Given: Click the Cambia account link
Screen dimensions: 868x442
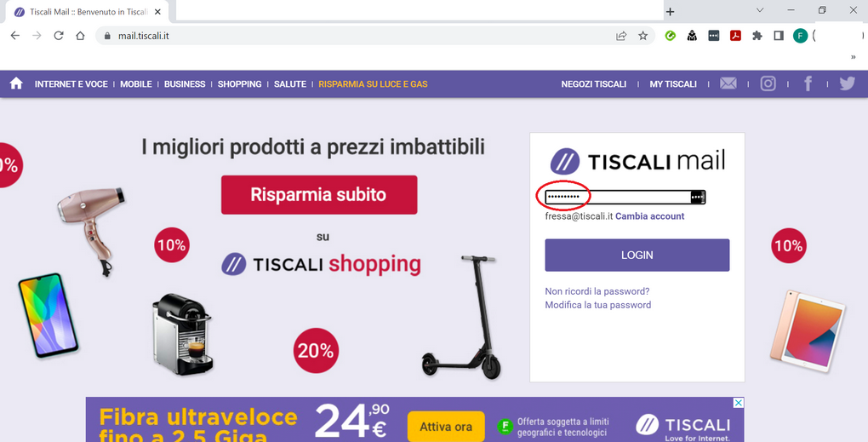Looking at the screenshot, I should [650, 216].
